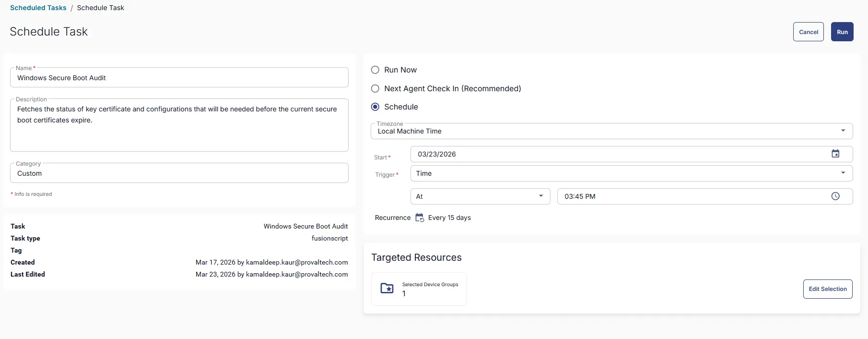The width and height of the screenshot is (868, 339).
Task: Go to Scheduled Tasks breadcrumb link
Action: [x=38, y=8]
